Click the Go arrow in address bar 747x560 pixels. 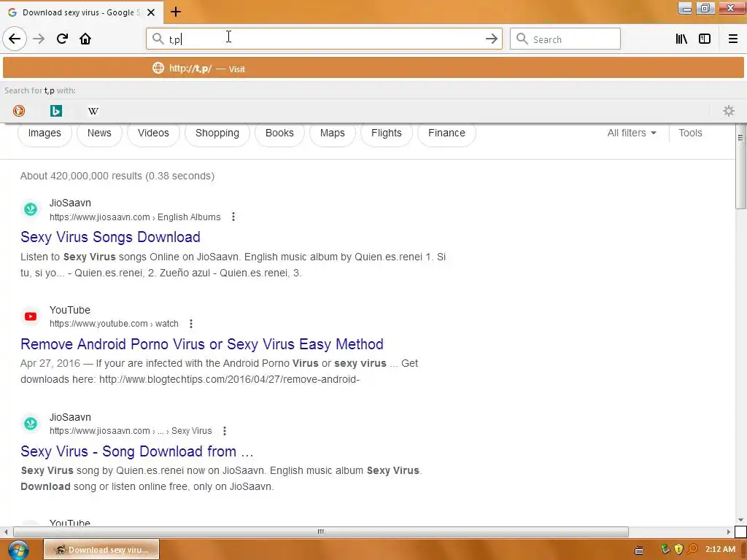[491, 39]
